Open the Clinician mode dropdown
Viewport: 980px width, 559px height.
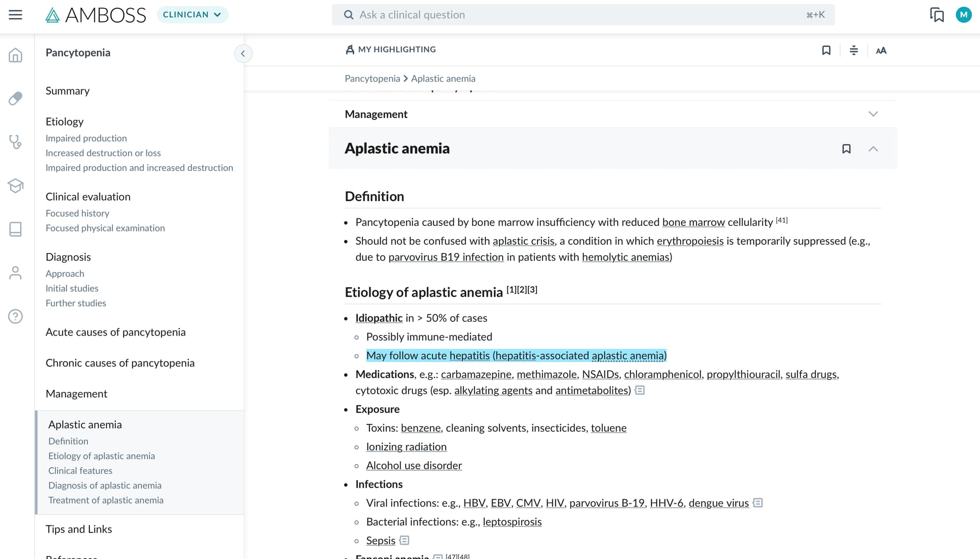[x=192, y=15]
